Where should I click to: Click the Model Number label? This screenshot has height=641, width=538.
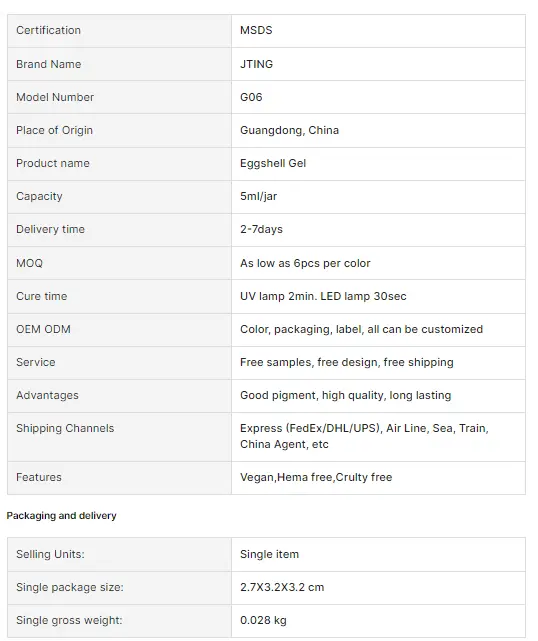(x=55, y=97)
